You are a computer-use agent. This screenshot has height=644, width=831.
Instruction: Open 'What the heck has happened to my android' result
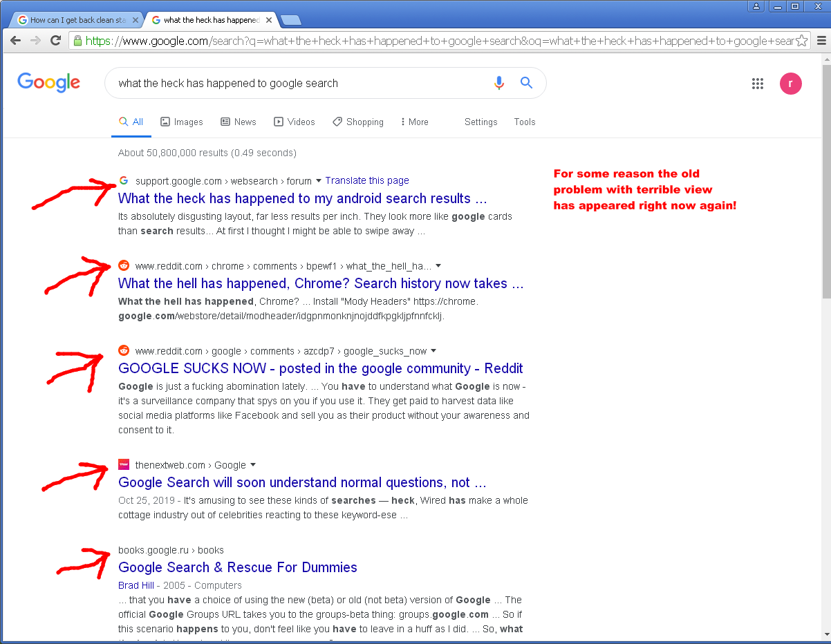pos(303,198)
